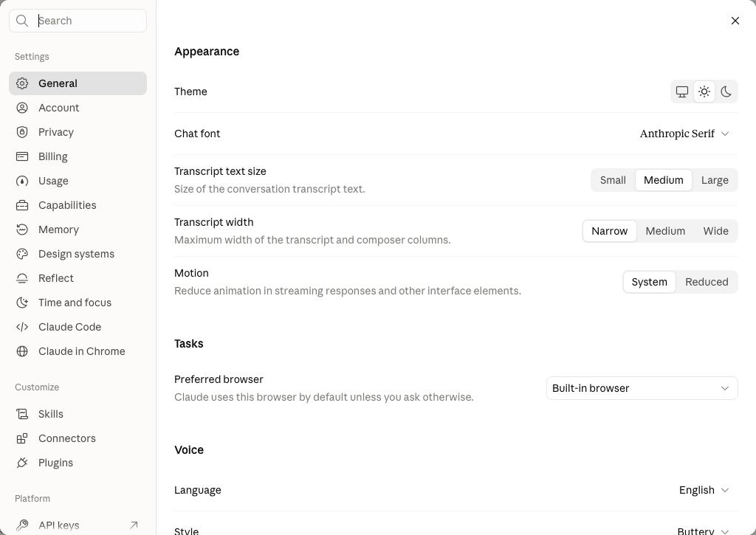Open the Voice Language dropdown

(x=704, y=490)
